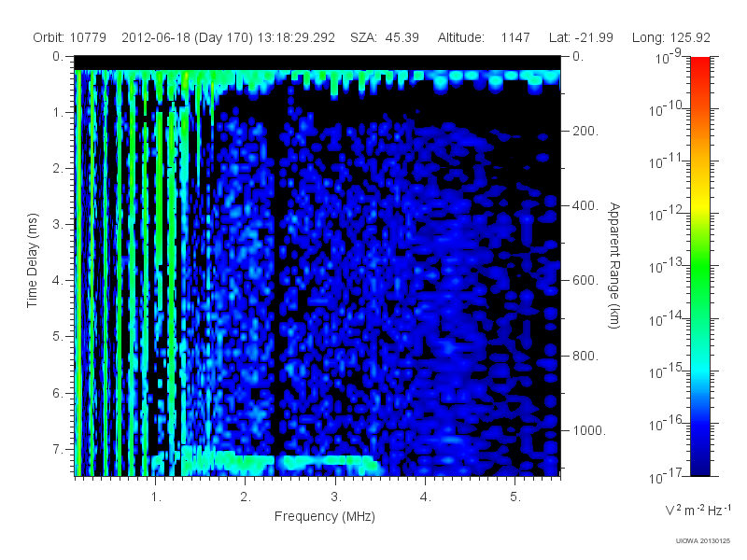Click the 3. frequency tick label
The image size is (747, 560).
336,497
